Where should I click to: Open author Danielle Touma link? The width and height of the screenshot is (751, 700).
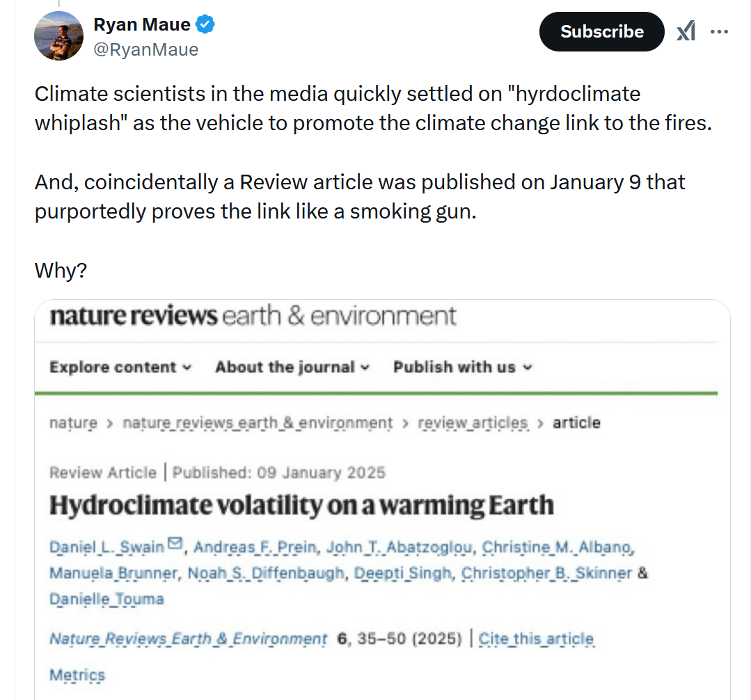[x=106, y=598]
